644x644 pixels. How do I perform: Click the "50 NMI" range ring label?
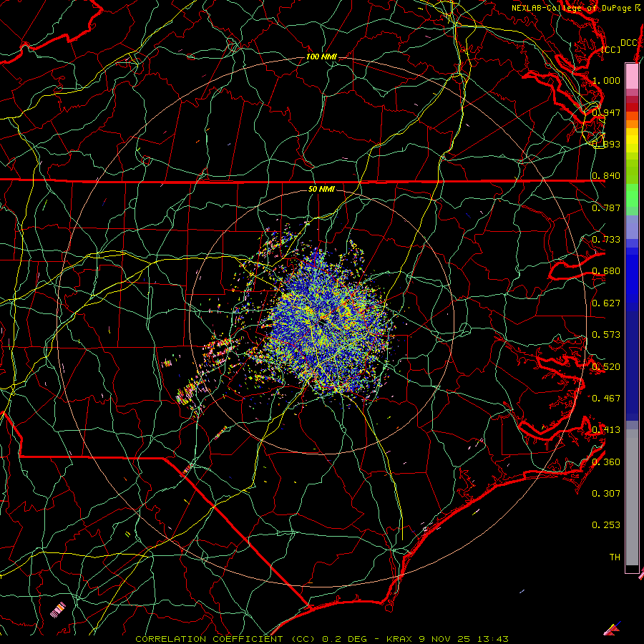pyautogui.click(x=321, y=189)
